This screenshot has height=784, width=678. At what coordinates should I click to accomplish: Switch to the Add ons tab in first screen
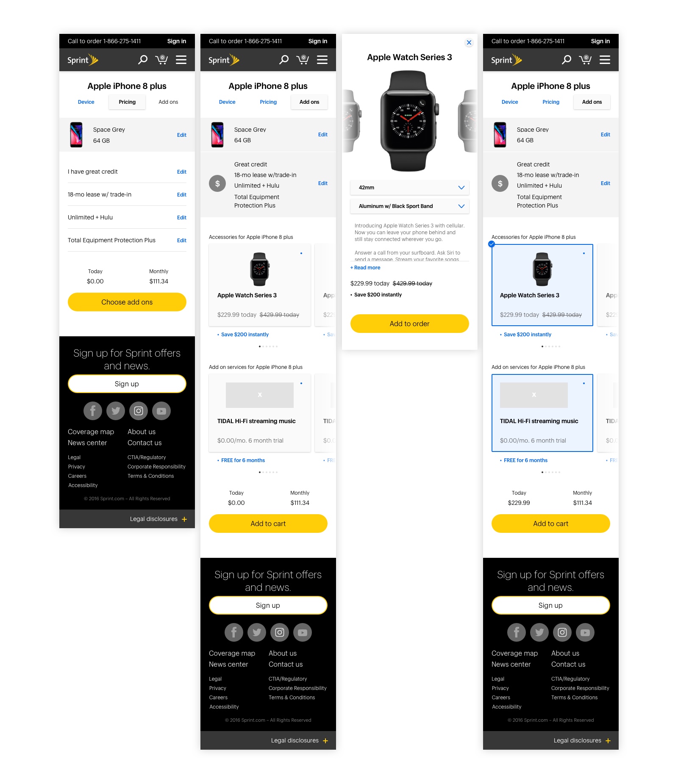168,102
